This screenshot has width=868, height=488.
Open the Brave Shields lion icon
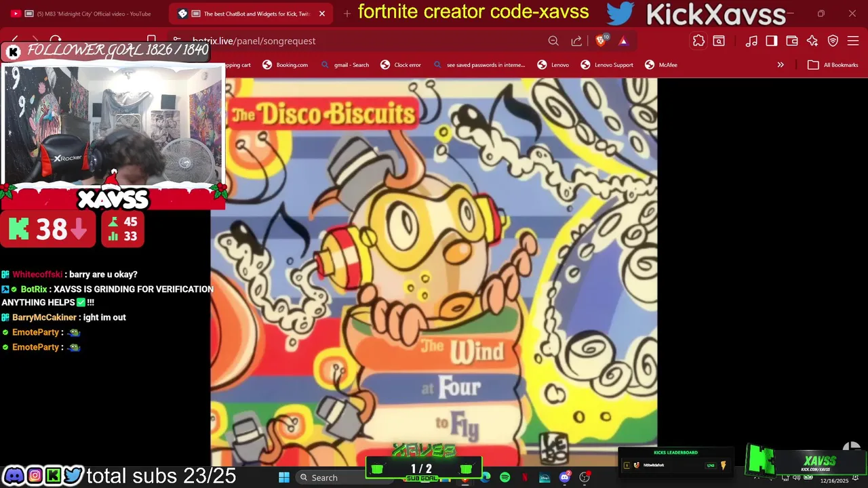coord(601,41)
